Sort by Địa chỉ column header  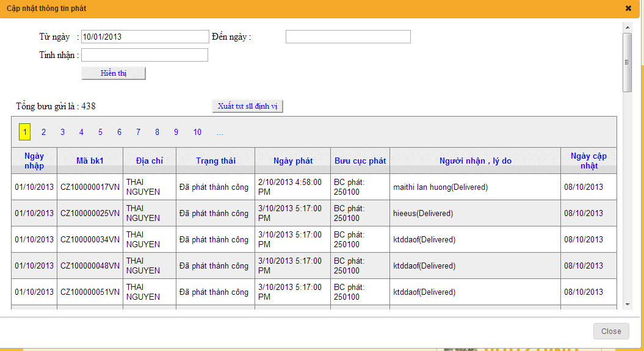(x=150, y=161)
